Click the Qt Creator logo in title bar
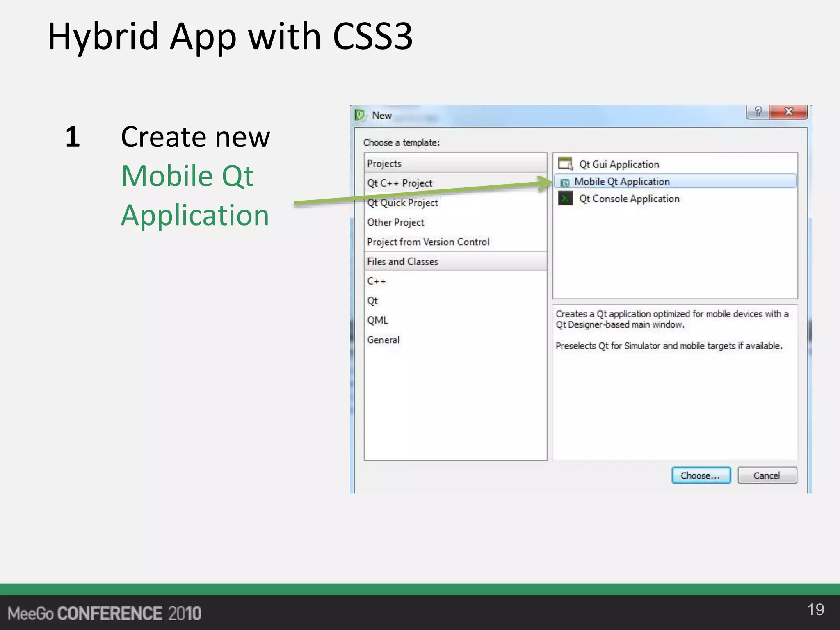Image resolution: width=840 pixels, height=630 pixels. pyautogui.click(x=360, y=115)
